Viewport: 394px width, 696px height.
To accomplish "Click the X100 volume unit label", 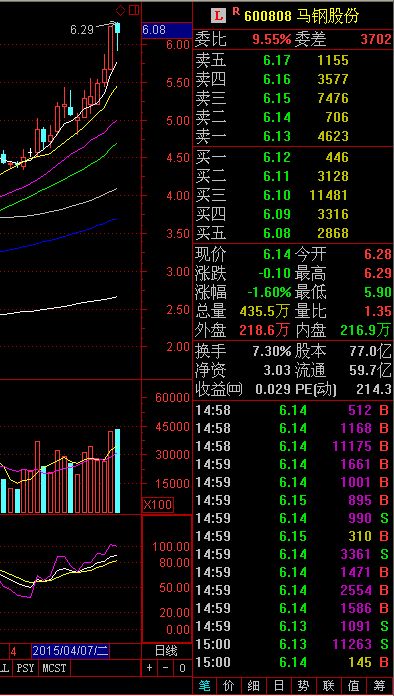I will click(x=158, y=504).
